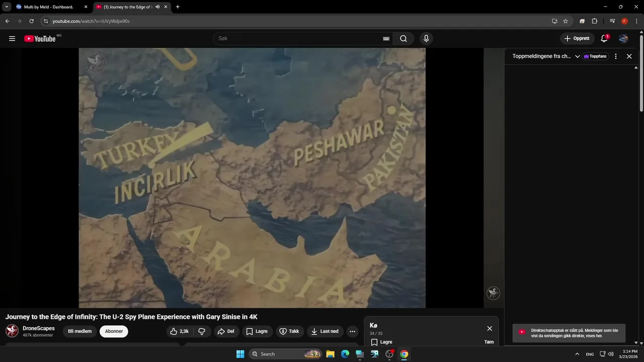Go back in browser history
Viewport: 644px width, 362px height.
[x=7, y=21]
